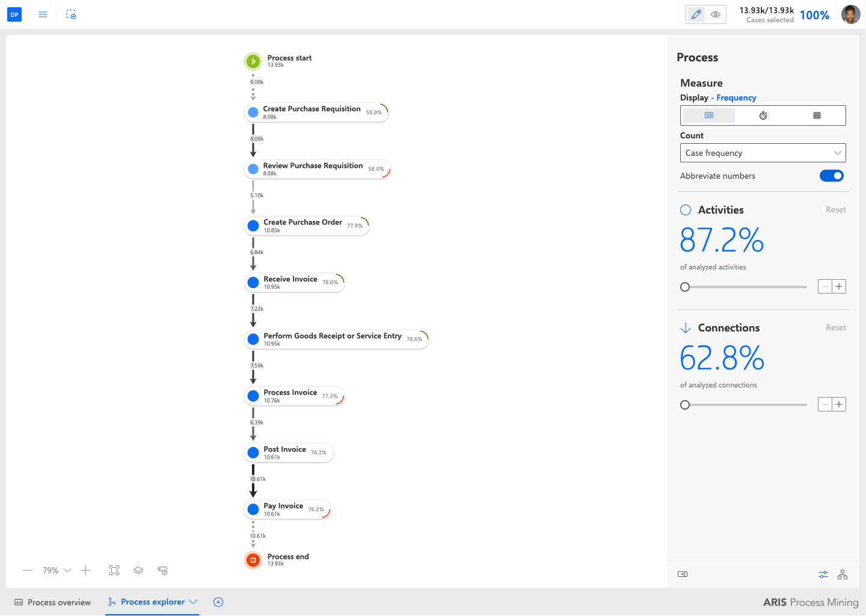Select the table measure icon
The image size is (866, 616).
click(817, 115)
